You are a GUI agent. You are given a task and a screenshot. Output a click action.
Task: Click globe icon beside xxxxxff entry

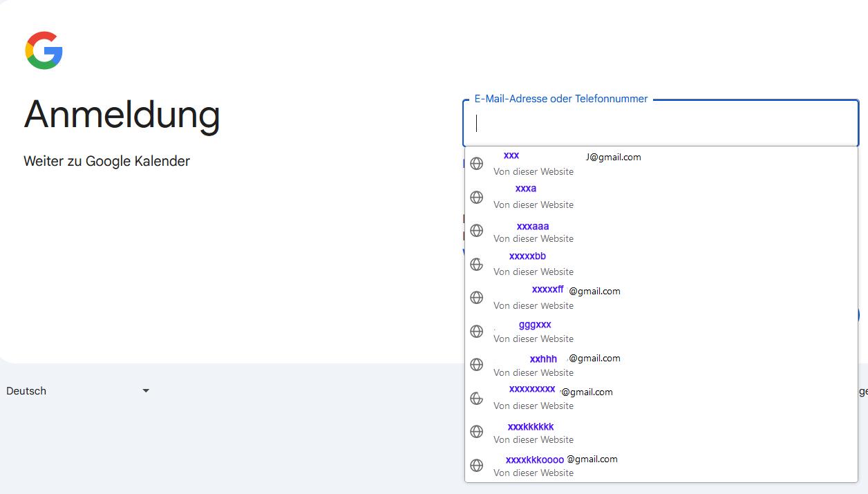click(x=476, y=297)
